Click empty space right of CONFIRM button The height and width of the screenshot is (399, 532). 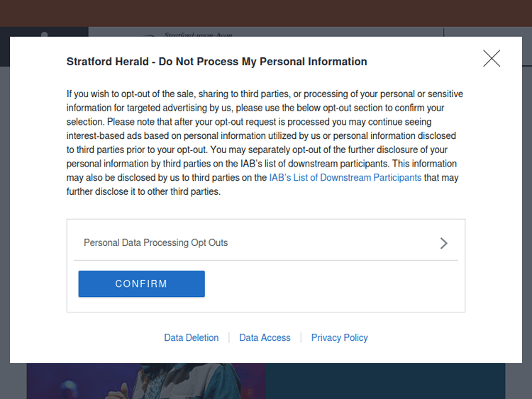(x=333, y=284)
